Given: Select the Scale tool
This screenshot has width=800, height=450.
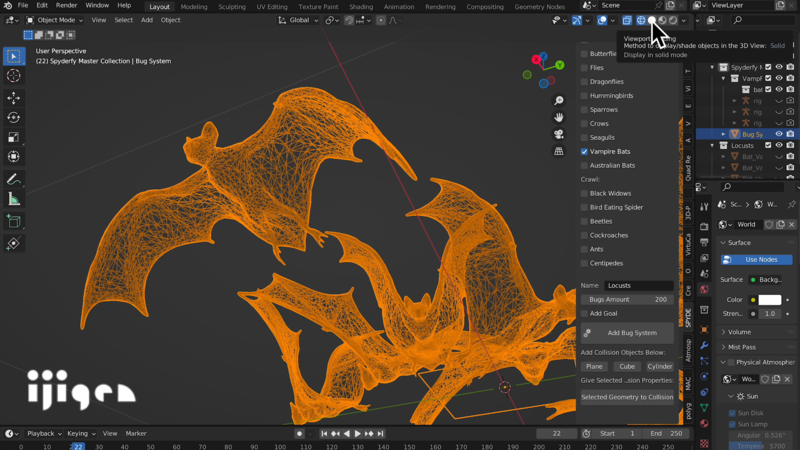Looking at the screenshot, I should coord(14,137).
